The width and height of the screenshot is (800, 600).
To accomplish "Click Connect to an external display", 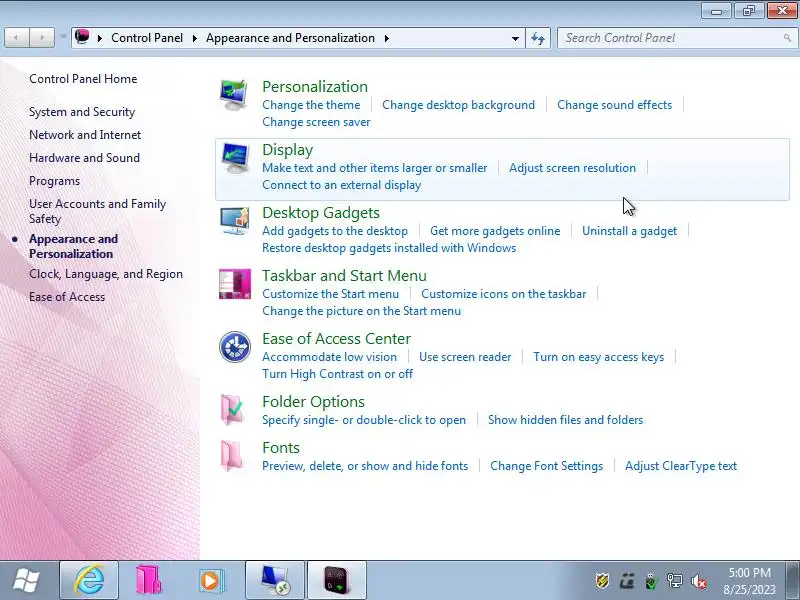I will [x=341, y=185].
